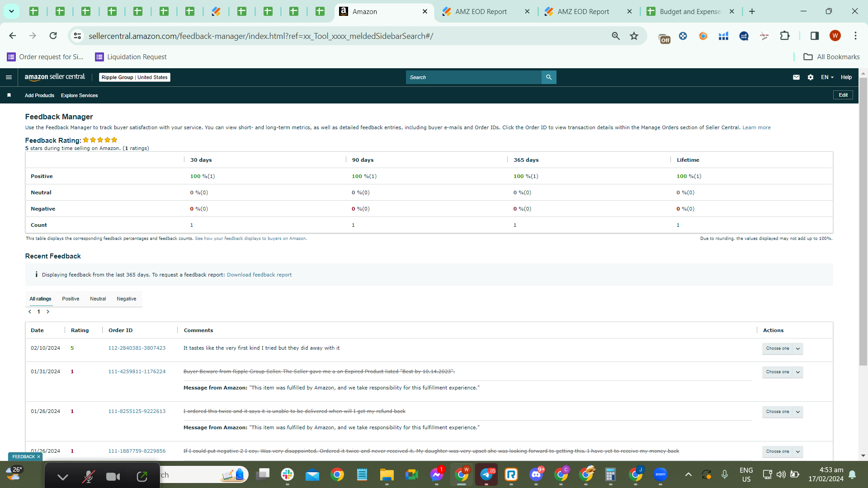Click the feedback page number 1

click(39, 312)
